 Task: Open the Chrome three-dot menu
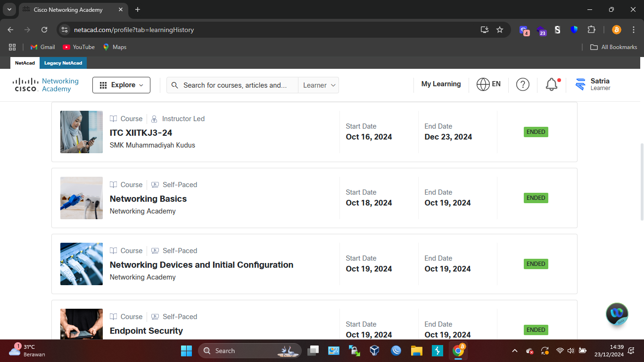(x=634, y=30)
